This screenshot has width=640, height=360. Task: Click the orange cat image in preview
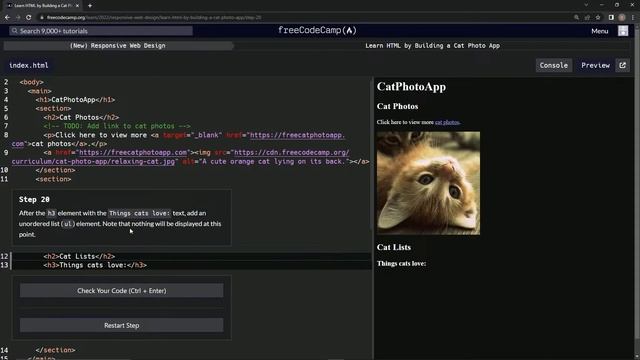click(428, 183)
